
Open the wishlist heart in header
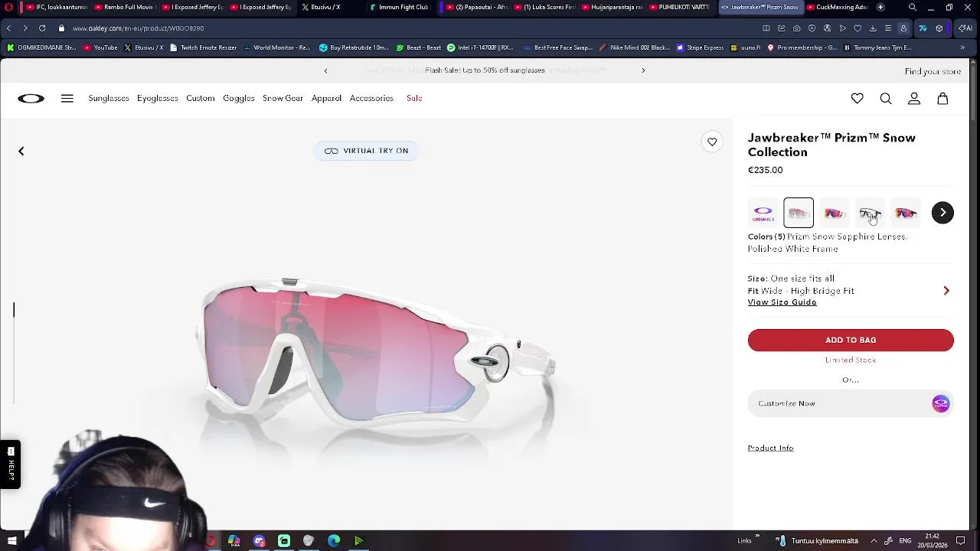click(857, 98)
